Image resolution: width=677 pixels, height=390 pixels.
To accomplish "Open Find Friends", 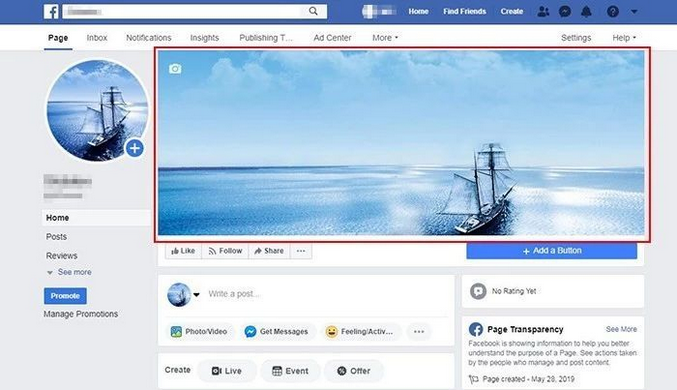I will click(x=465, y=12).
